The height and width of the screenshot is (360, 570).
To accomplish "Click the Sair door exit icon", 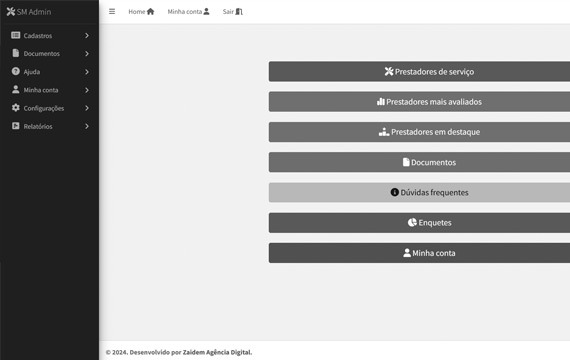I will (239, 12).
